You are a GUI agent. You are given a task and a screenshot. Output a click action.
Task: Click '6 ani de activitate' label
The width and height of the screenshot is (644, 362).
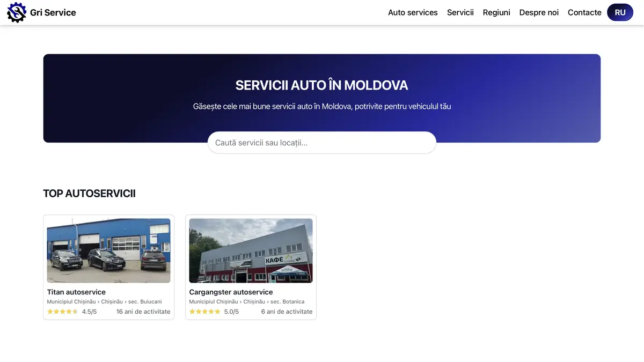(287, 312)
